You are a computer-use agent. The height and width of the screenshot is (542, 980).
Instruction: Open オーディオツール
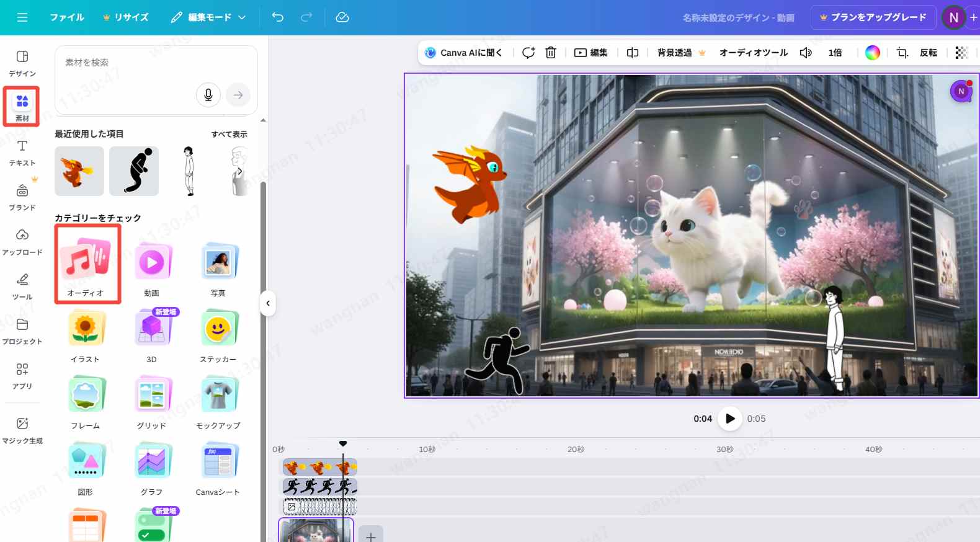click(754, 53)
